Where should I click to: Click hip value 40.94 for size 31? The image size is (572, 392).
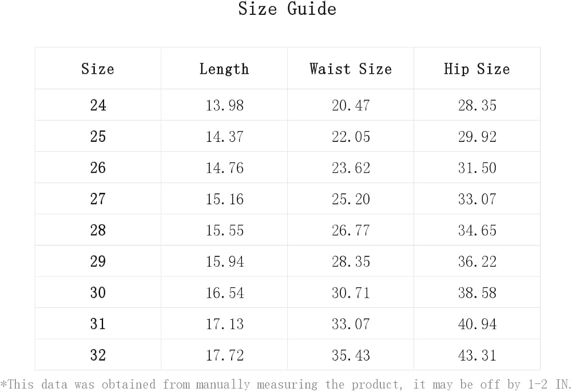coord(477,324)
